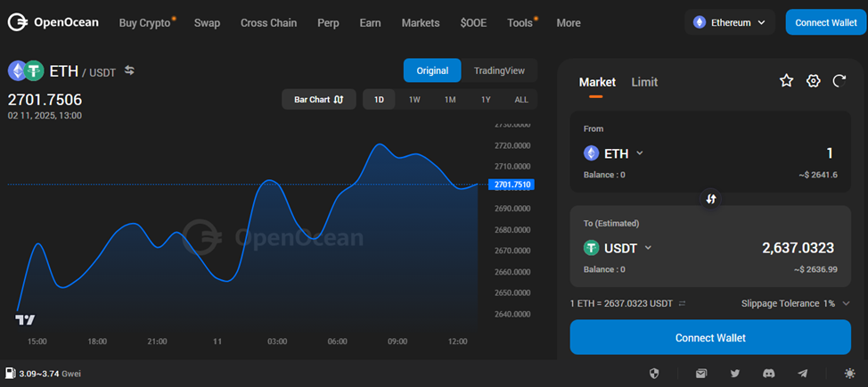
Task: Click the ETH token icon in From
Action: 592,153
